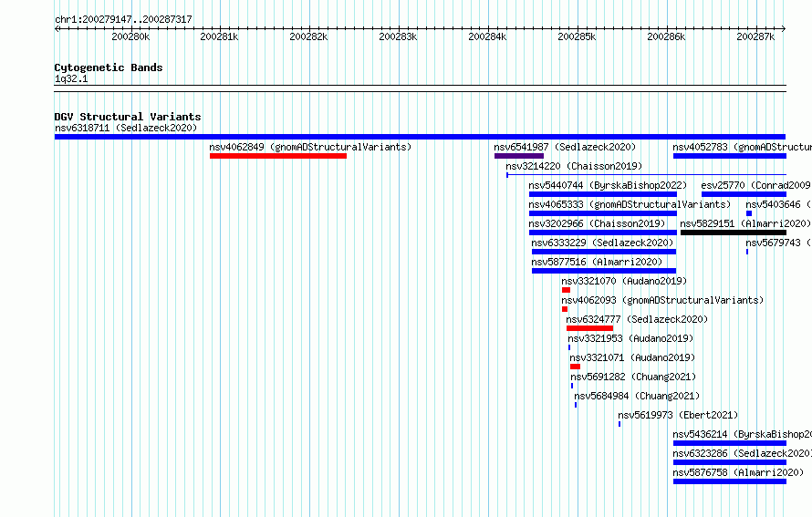Click nsv3214220 (Chaisson2019) label
812x517 pixels.
coord(574,166)
